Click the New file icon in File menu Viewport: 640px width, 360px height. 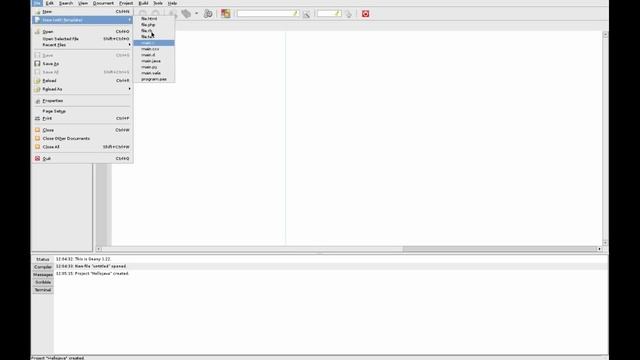click(x=38, y=12)
